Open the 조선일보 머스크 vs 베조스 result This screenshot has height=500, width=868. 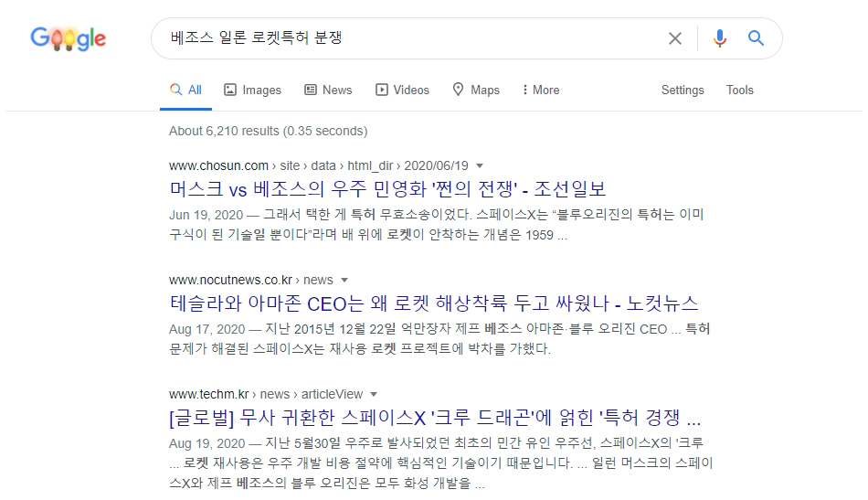(387, 189)
